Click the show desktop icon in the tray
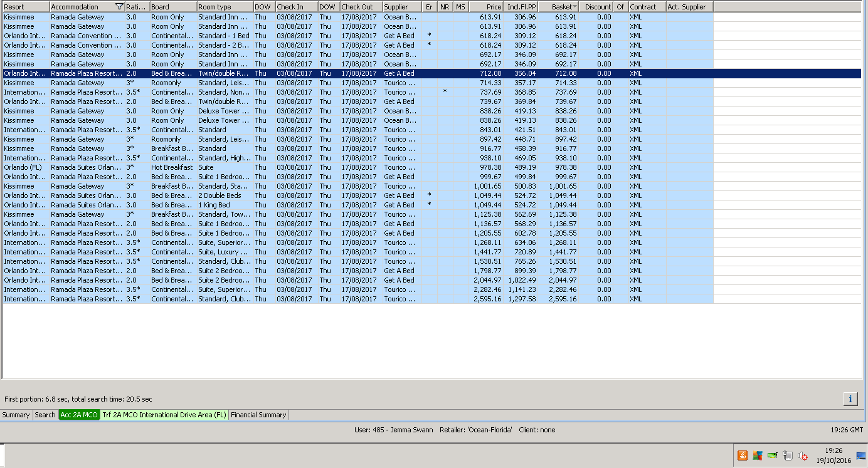 click(x=861, y=455)
